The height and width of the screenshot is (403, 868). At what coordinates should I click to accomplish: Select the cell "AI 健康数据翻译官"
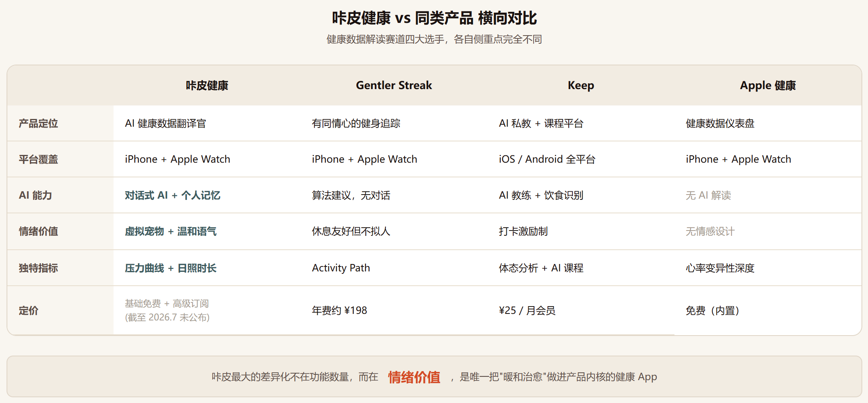(165, 123)
